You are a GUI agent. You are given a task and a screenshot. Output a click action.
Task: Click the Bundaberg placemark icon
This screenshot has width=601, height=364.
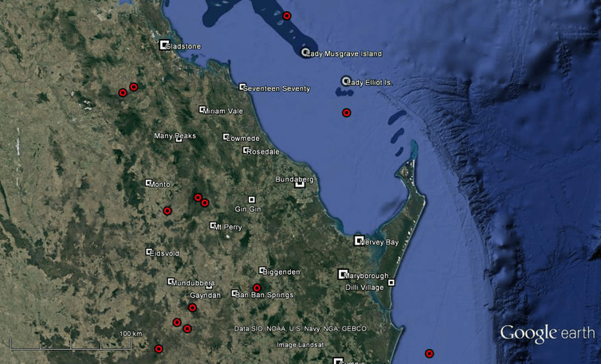[x=300, y=182]
